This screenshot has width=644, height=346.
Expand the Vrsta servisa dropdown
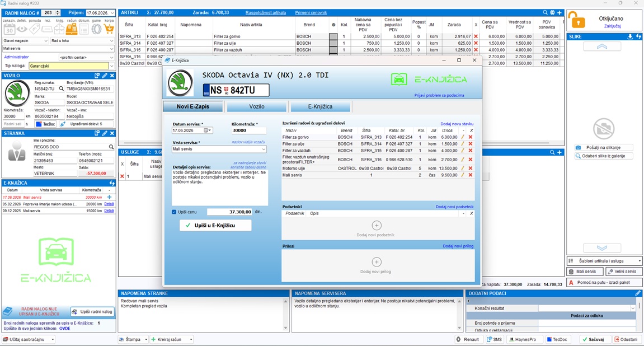264,149
